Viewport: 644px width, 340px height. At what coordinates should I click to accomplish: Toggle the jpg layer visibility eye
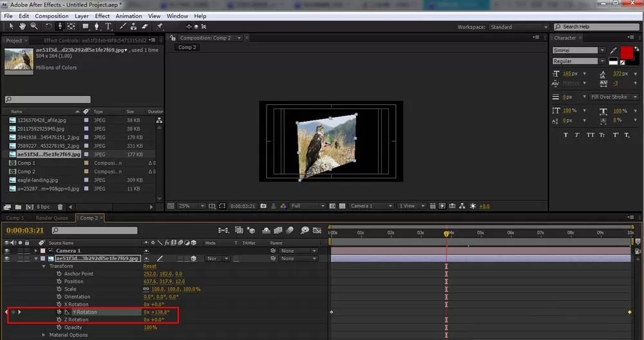pyautogui.click(x=6, y=258)
